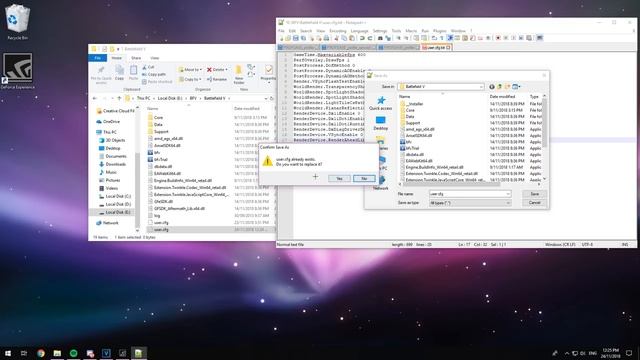This screenshot has height=360, width=640.
Task: Select Local Disk (C:) in Explorer navigation pane
Action: point(115,196)
